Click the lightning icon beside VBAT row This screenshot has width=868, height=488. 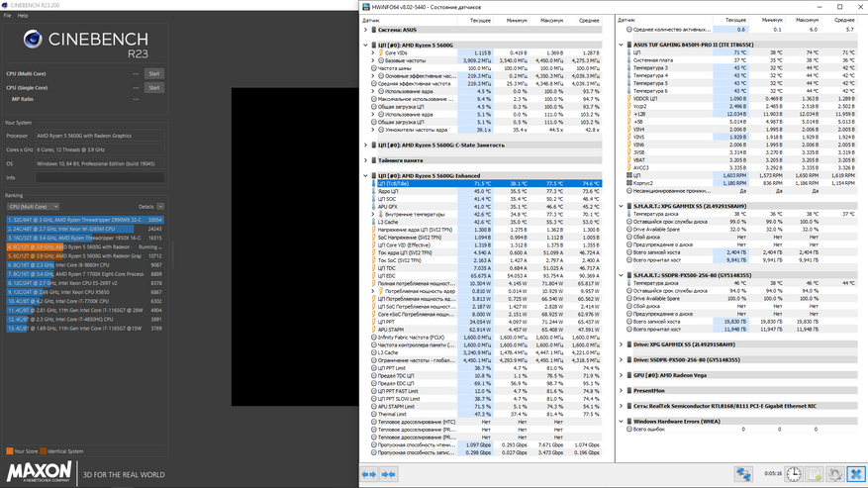click(628, 159)
